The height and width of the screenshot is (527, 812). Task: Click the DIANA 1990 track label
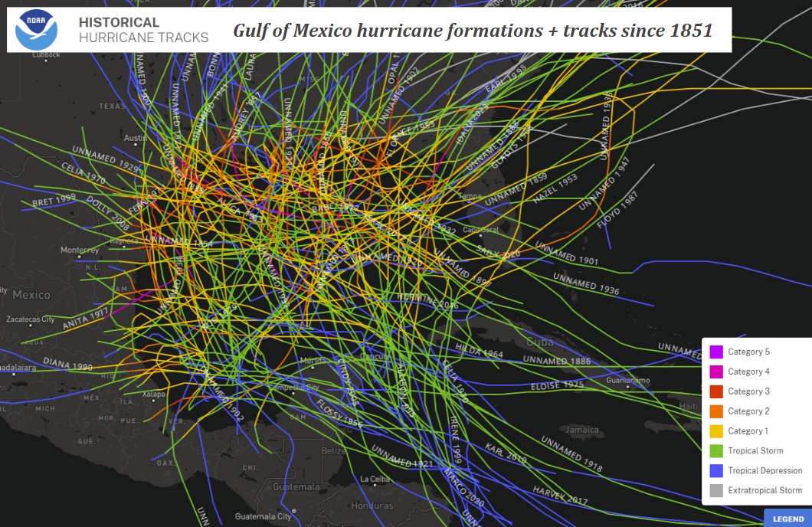(67, 364)
